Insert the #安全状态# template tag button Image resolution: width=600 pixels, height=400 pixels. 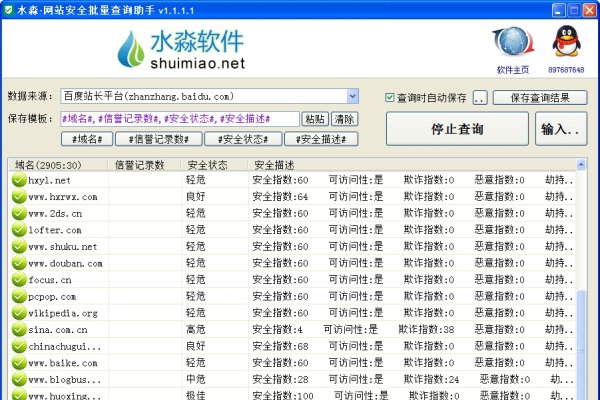[243, 139]
